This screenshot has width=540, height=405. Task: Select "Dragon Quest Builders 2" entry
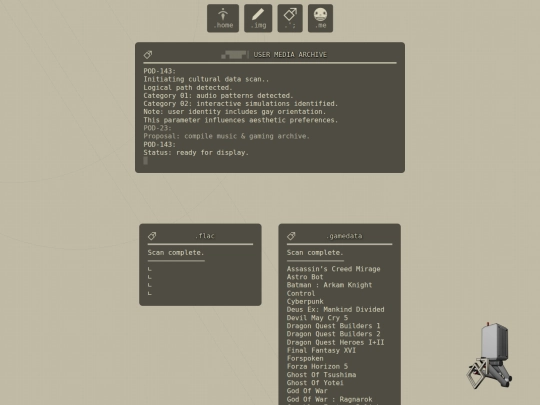pyautogui.click(x=333, y=334)
